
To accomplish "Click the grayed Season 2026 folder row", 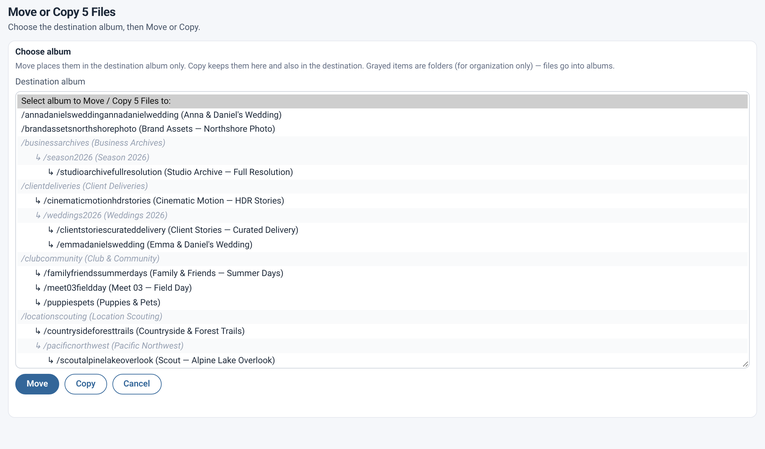I will (x=382, y=158).
